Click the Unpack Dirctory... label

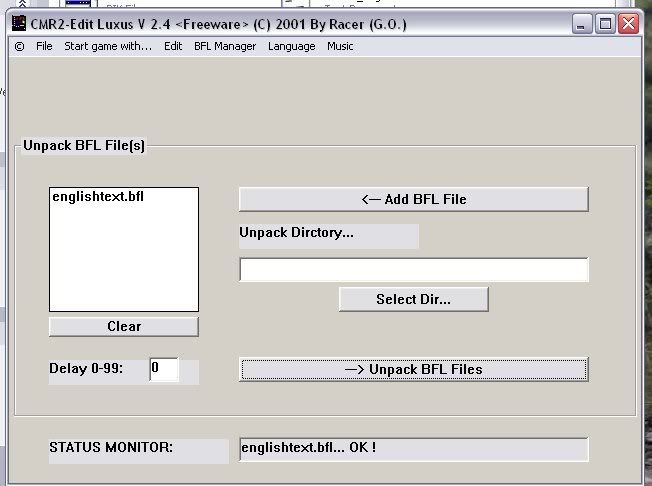pyautogui.click(x=296, y=232)
